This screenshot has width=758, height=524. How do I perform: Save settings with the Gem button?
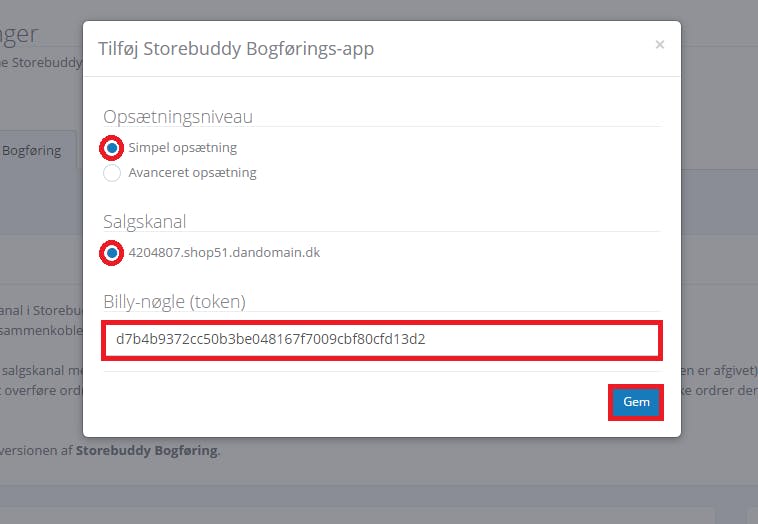pyautogui.click(x=636, y=402)
